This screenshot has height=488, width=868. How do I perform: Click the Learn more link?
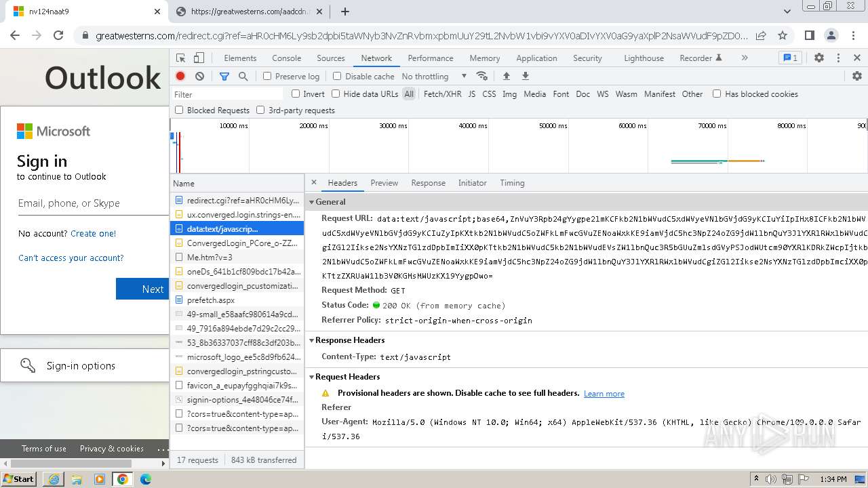click(x=604, y=394)
